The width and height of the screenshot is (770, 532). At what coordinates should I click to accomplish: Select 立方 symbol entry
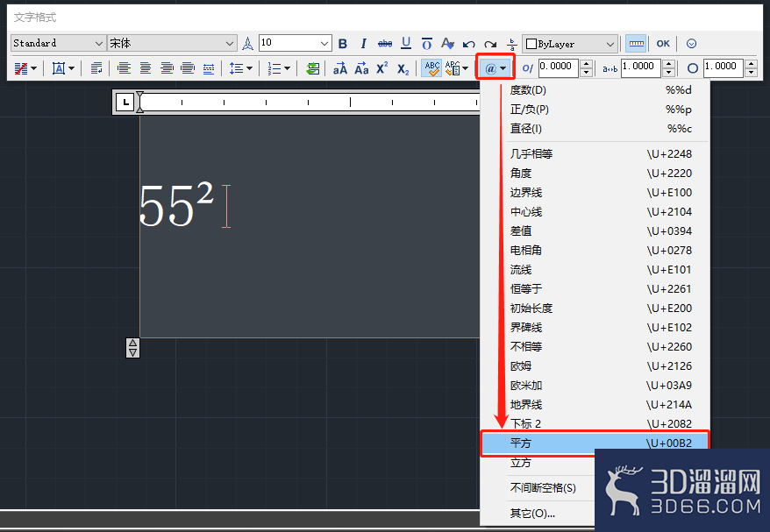pyautogui.click(x=538, y=463)
